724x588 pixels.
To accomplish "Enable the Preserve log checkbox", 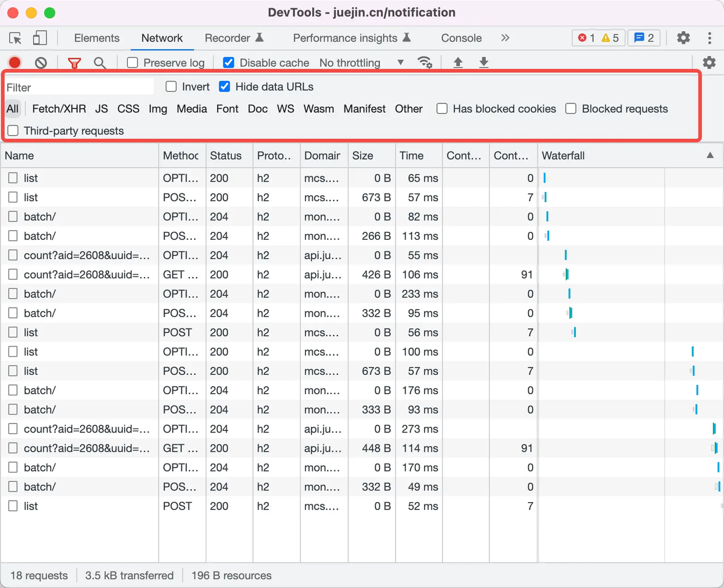I will point(132,63).
